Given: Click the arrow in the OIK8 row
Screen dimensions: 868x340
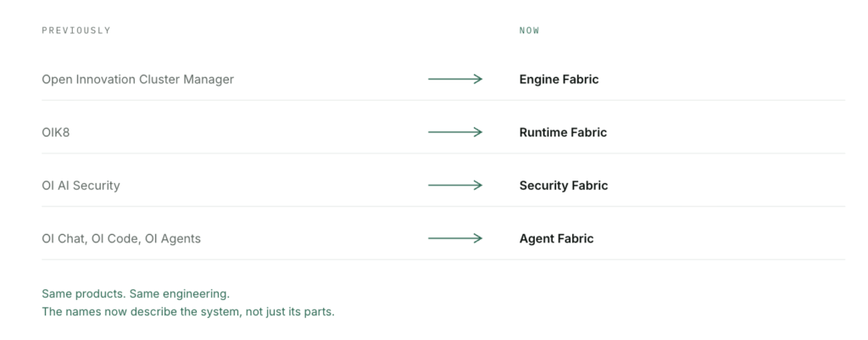Looking at the screenshot, I should coord(455,132).
